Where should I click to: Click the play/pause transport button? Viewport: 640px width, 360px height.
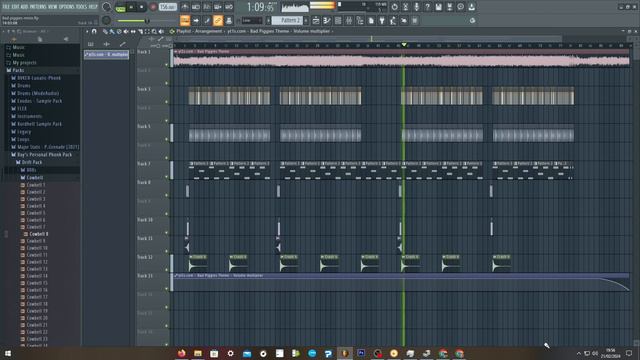point(131,7)
